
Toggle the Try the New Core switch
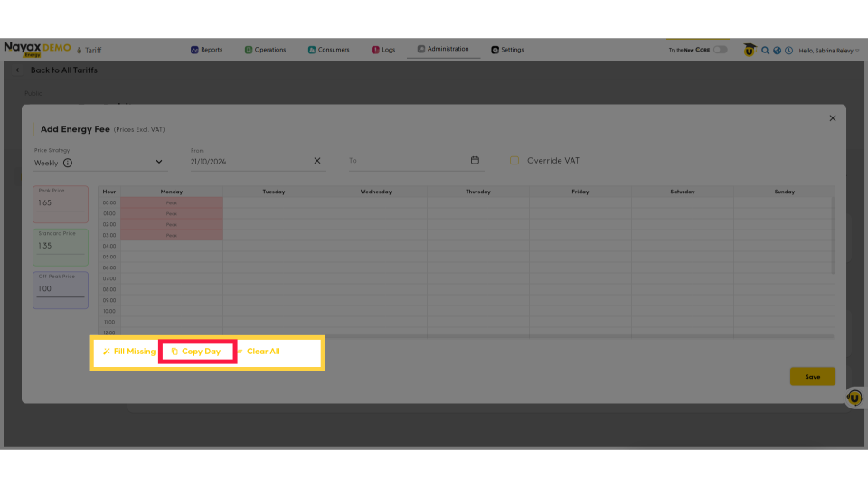pos(720,50)
